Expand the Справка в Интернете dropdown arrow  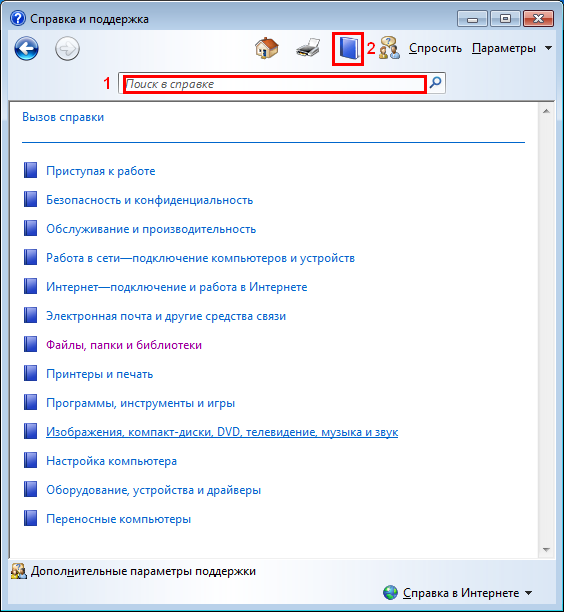(528, 593)
